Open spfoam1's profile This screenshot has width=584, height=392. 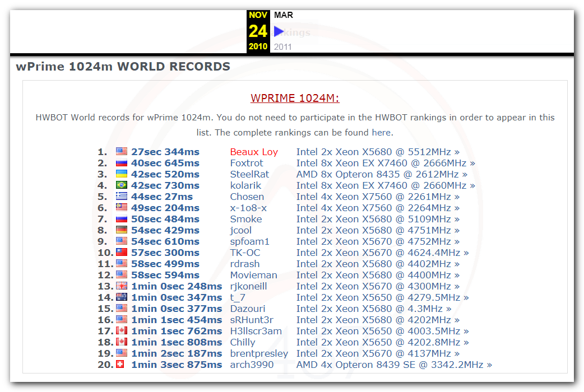point(249,241)
